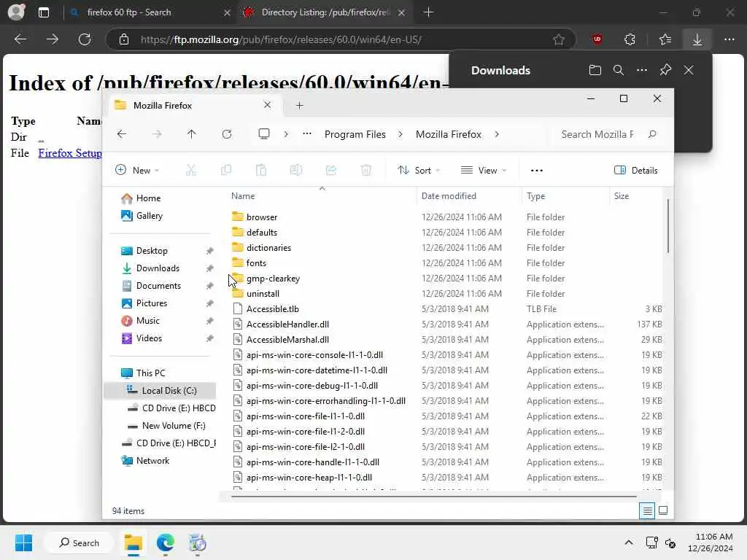Open Edge tab actions menu icon
The height and width of the screenshot is (560, 747).
pyautogui.click(x=44, y=12)
